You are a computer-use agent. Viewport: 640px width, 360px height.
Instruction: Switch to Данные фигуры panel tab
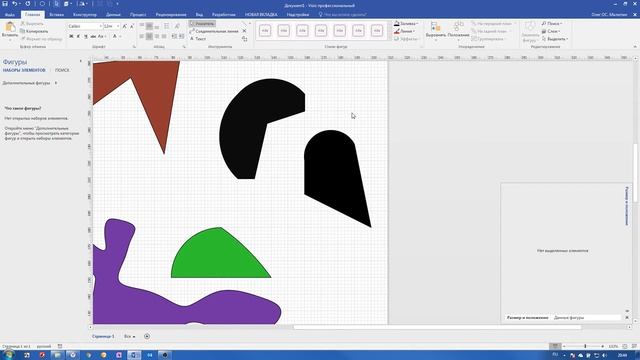point(569,317)
